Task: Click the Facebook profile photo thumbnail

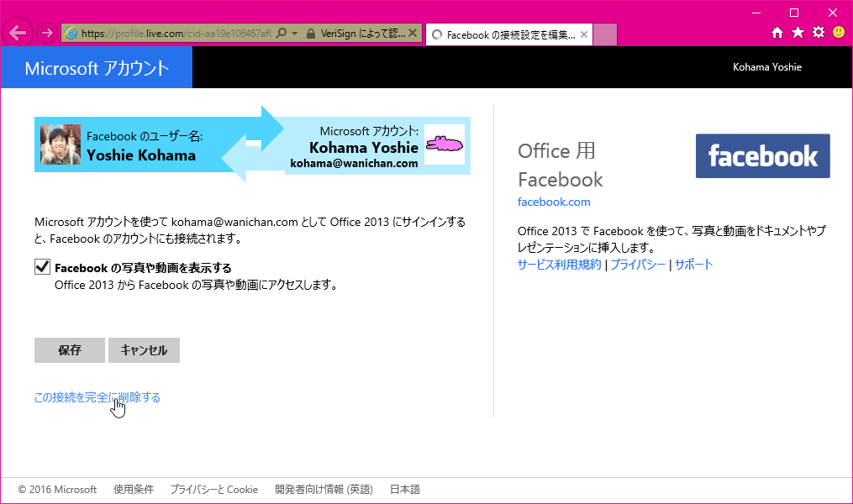Action: coord(61,144)
